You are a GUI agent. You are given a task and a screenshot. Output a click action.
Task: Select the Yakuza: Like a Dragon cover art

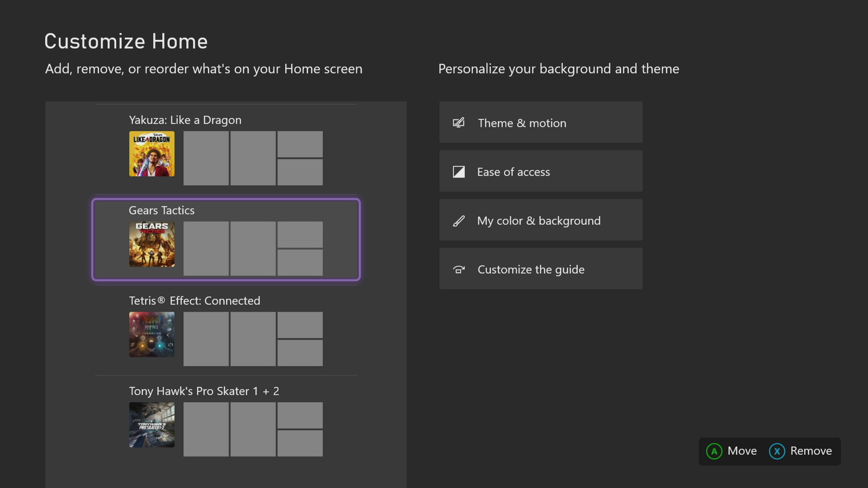pos(151,154)
